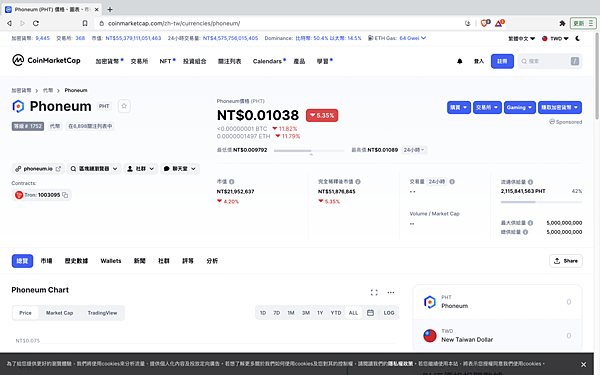This screenshot has width=600, height=375.
Task: Set chart range to YTD
Action: (x=336, y=313)
